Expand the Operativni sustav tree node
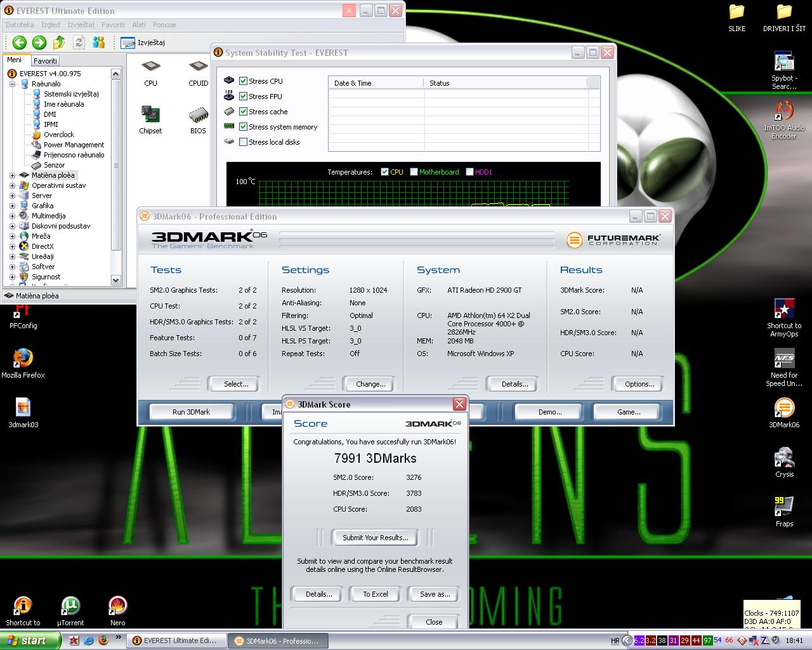 click(x=12, y=185)
